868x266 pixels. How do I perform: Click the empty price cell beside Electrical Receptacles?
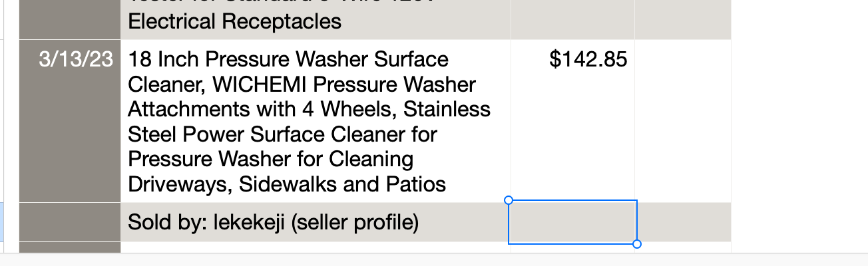(572, 19)
